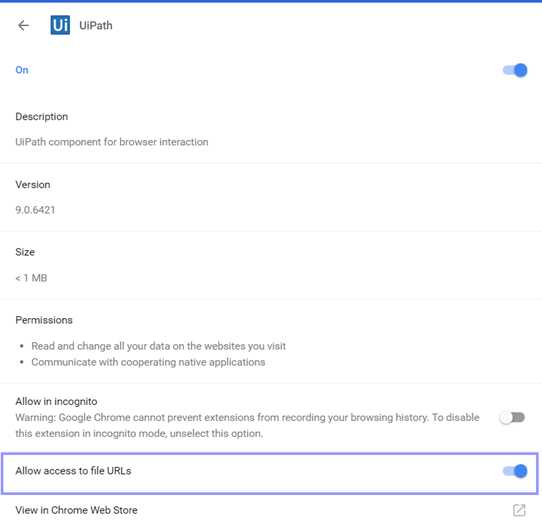
Task: Turn off Allow access to file URLs toggle
Action: coord(515,471)
